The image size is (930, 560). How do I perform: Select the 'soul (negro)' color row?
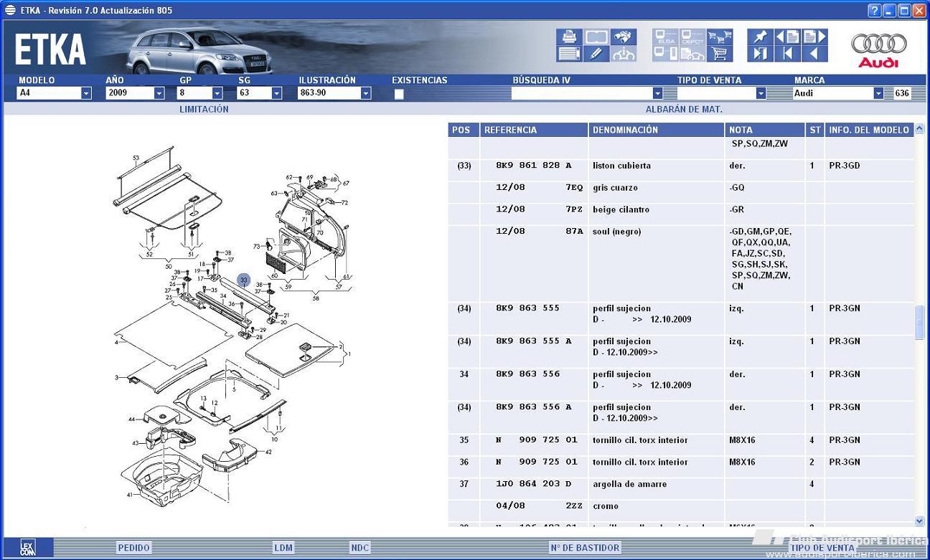[681, 262]
